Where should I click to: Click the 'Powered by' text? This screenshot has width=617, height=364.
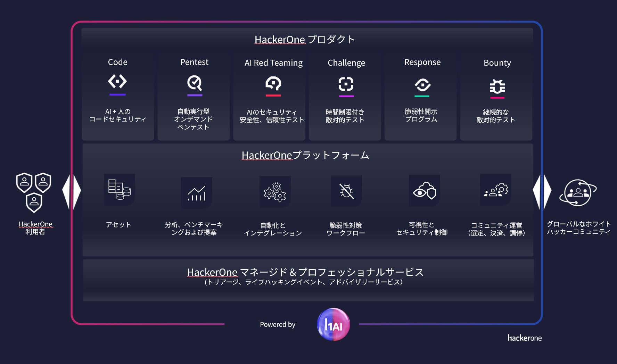click(x=278, y=324)
